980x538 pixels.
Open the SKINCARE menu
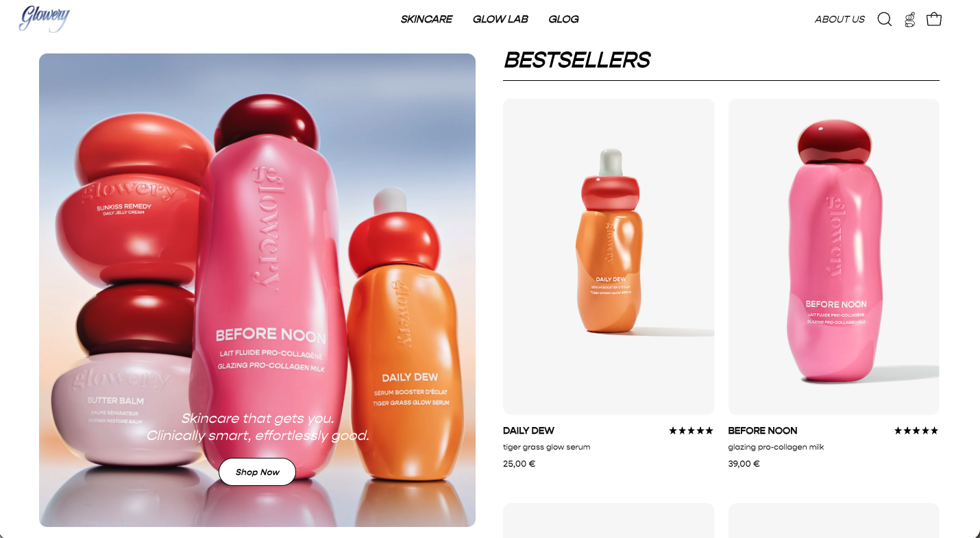click(426, 19)
